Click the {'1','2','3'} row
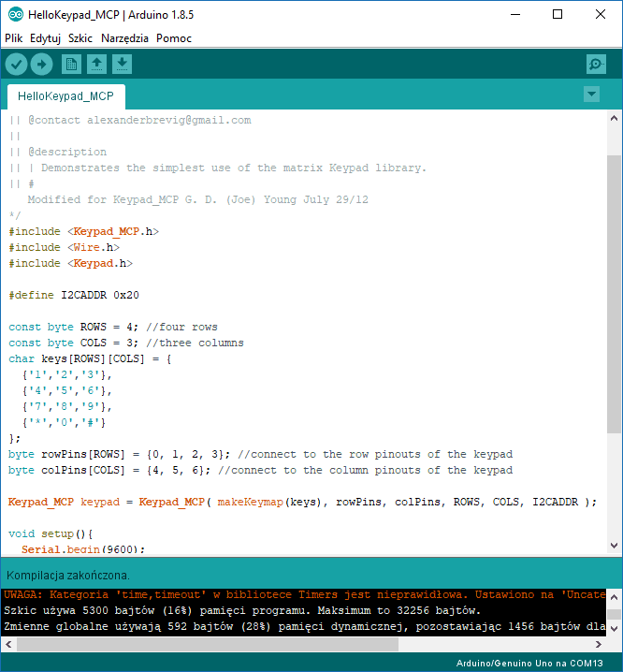Screen dimensions: 623x672 67,374
